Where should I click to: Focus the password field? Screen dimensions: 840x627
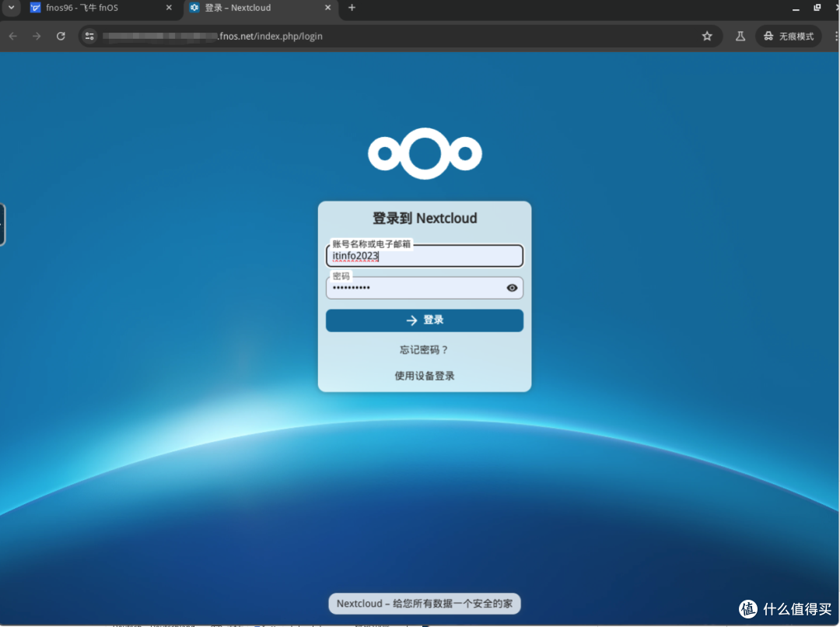click(x=425, y=288)
